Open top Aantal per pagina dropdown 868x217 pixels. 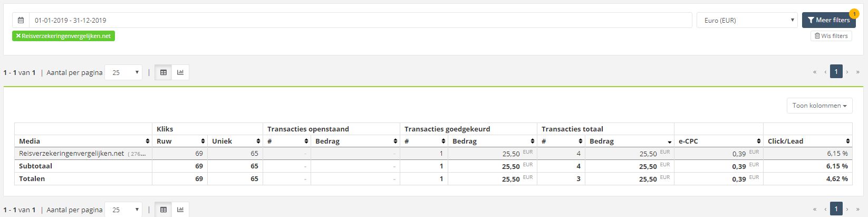pos(123,72)
